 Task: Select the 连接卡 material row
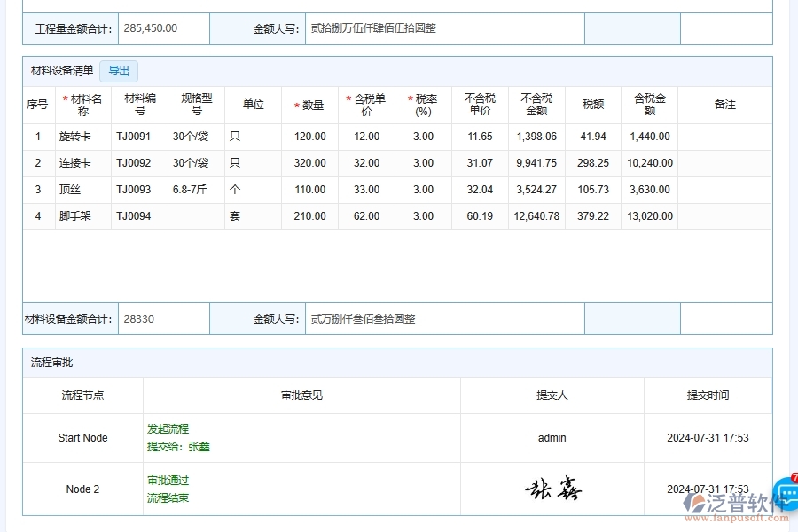pyautogui.click(x=82, y=163)
